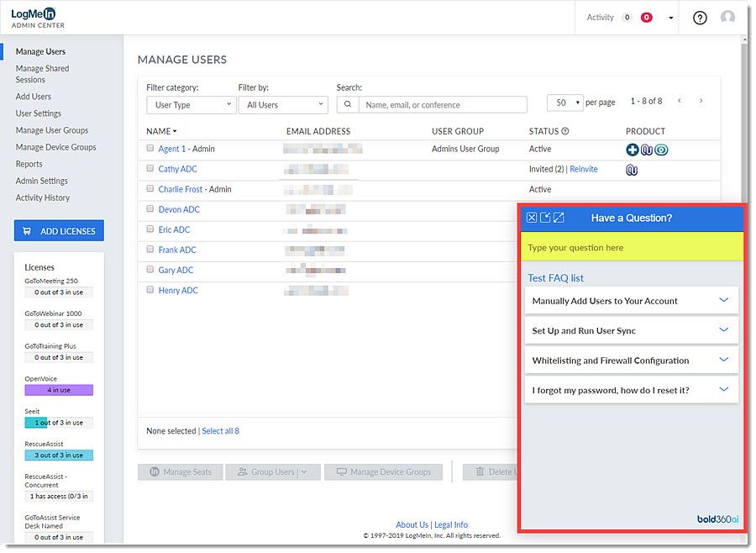Select the Frank ADC checkbox
756x553 pixels.
[x=150, y=250]
